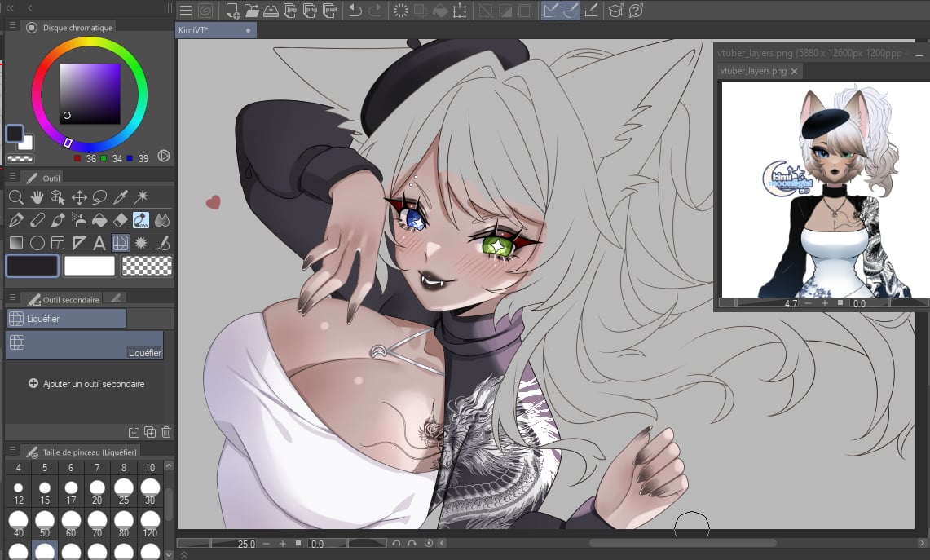Select the Eraser tool

[121, 220]
